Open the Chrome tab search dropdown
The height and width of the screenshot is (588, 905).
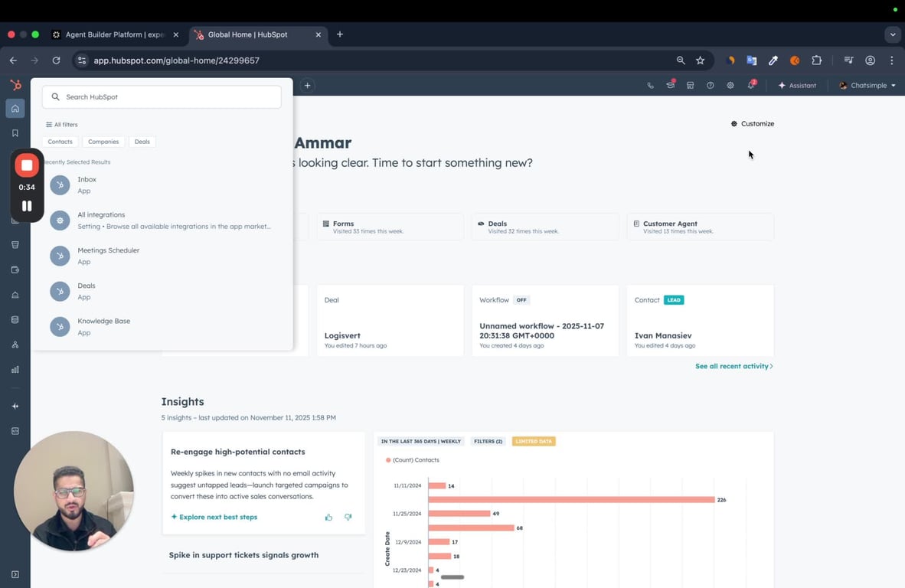[893, 34]
